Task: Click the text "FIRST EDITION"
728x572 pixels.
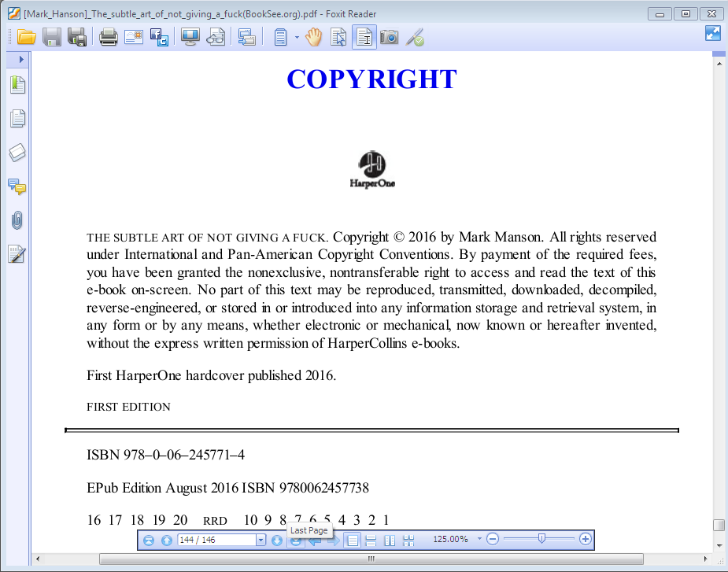Action: (x=128, y=407)
